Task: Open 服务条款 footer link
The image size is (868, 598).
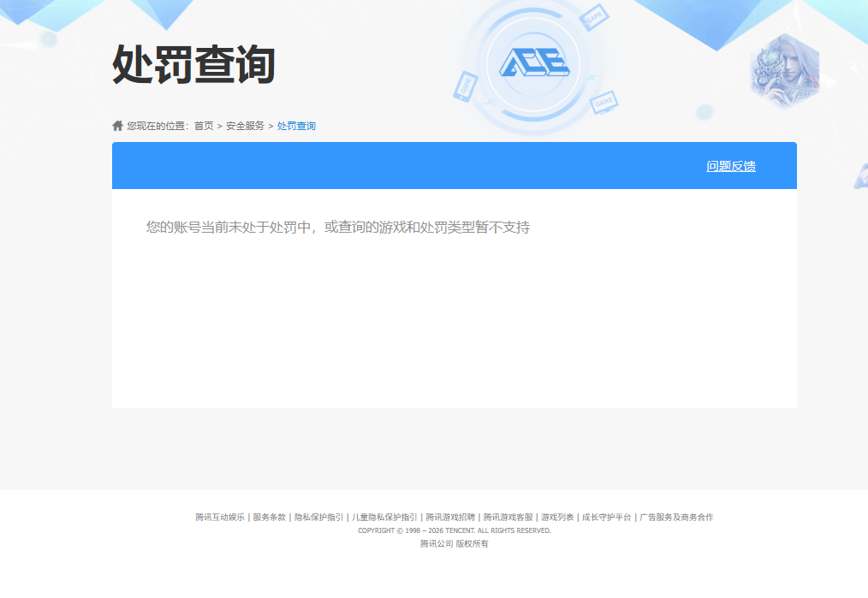Action: [270, 518]
